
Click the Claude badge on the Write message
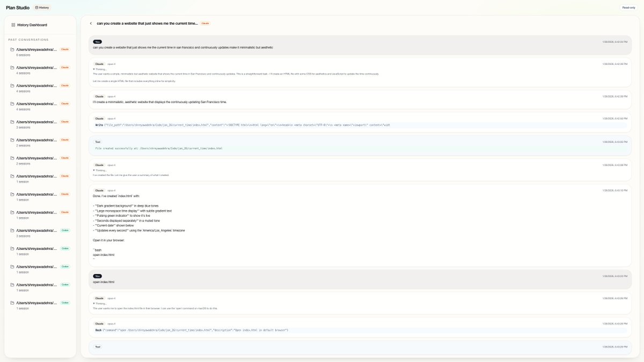[x=99, y=119]
